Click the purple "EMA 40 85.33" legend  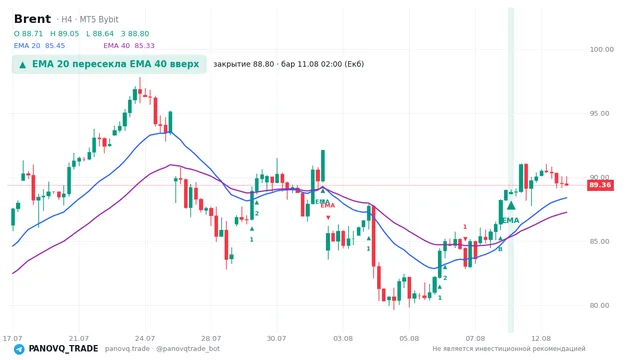point(129,46)
